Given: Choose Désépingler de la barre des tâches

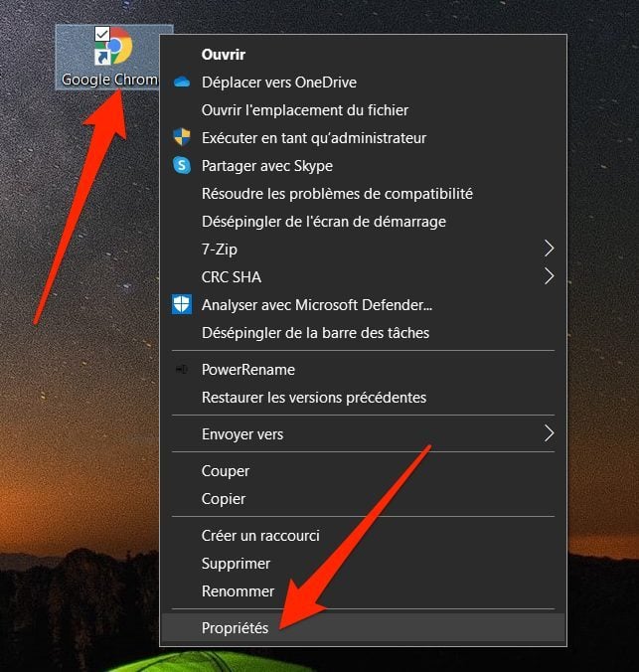Looking at the screenshot, I should (364, 333).
